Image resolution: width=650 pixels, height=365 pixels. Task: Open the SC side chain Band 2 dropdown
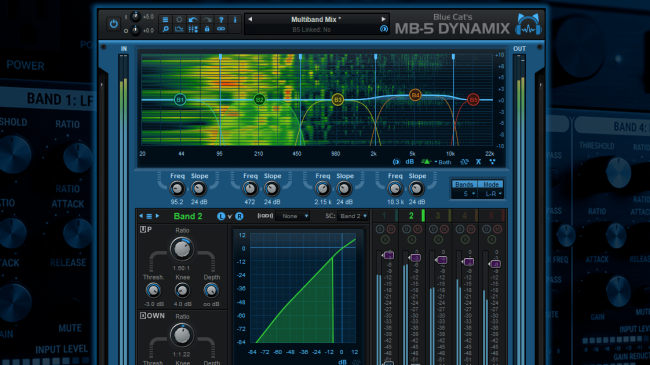tap(352, 216)
